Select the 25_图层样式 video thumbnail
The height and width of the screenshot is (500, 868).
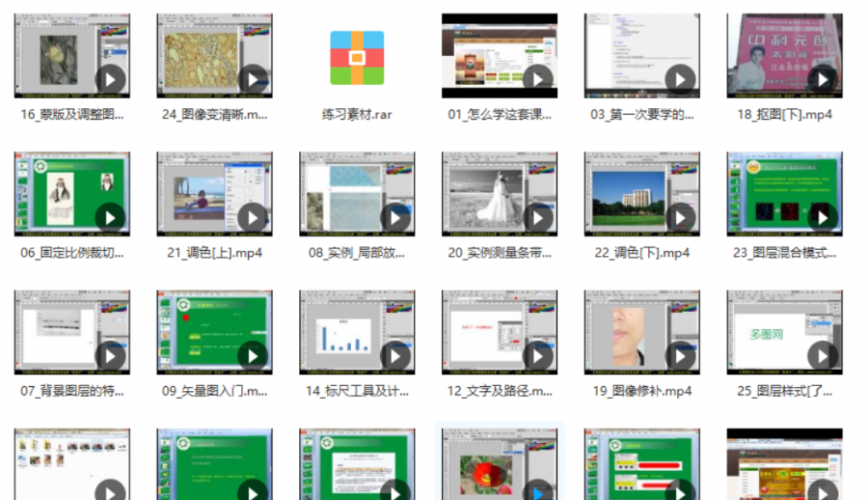pyautogui.click(x=784, y=332)
